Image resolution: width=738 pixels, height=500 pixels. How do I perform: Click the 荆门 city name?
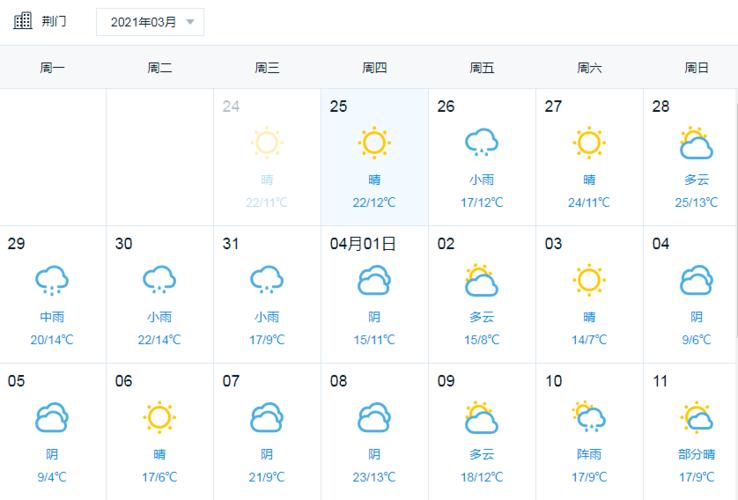(x=54, y=21)
